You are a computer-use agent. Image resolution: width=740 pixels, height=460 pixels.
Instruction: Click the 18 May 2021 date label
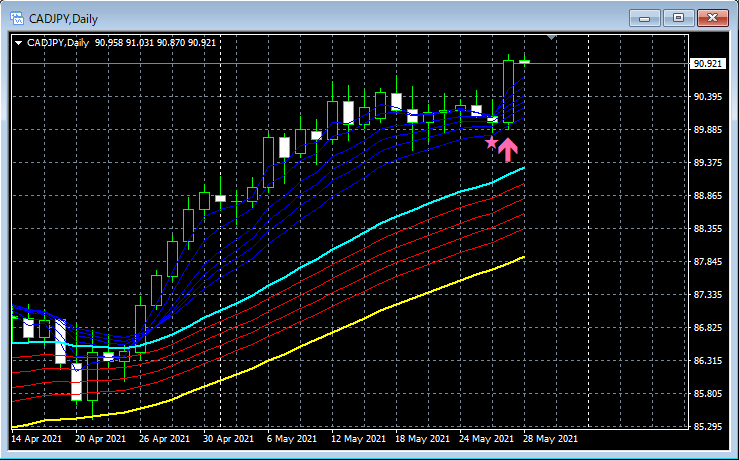[421, 439]
